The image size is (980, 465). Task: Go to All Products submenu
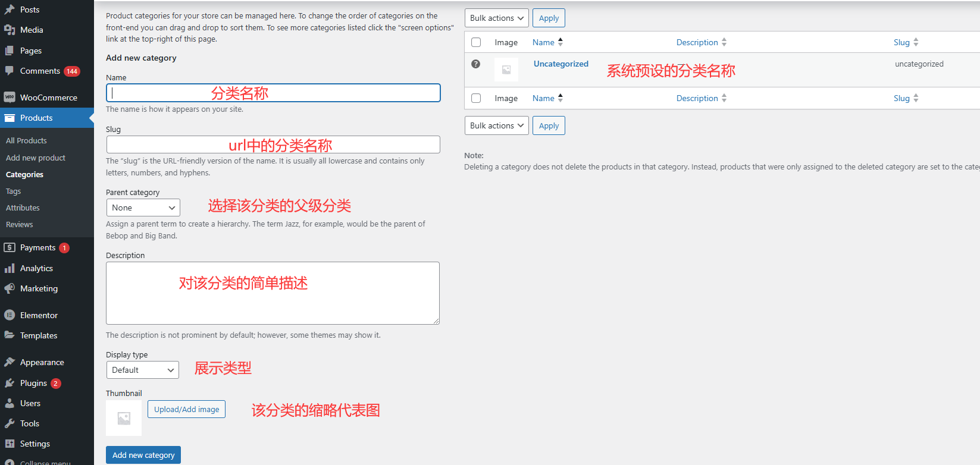[x=26, y=140]
